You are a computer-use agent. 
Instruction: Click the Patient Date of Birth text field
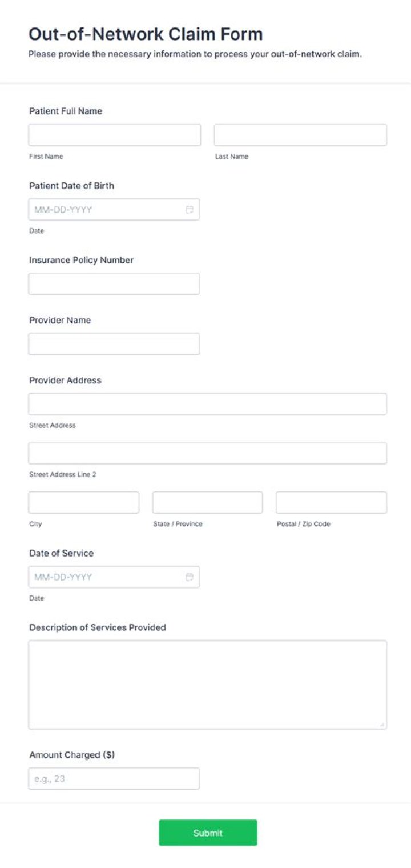coord(103,209)
